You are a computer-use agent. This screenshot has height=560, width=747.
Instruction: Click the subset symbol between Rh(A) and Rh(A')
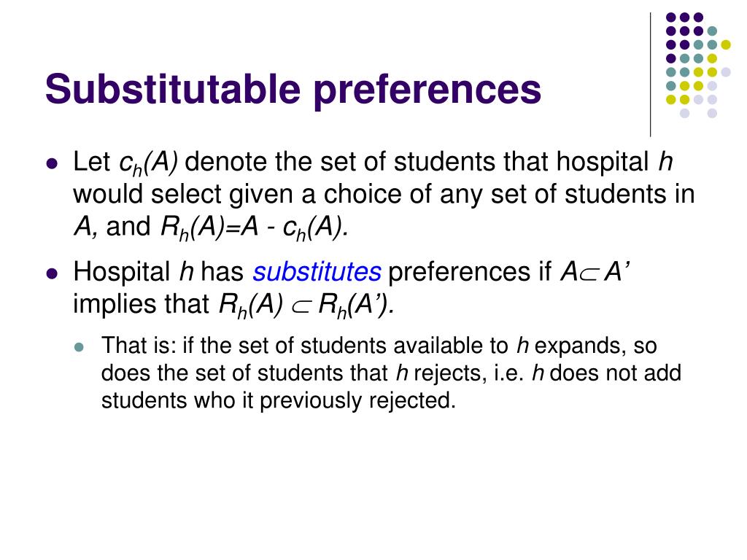pyautogui.click(x=301, y=307)
